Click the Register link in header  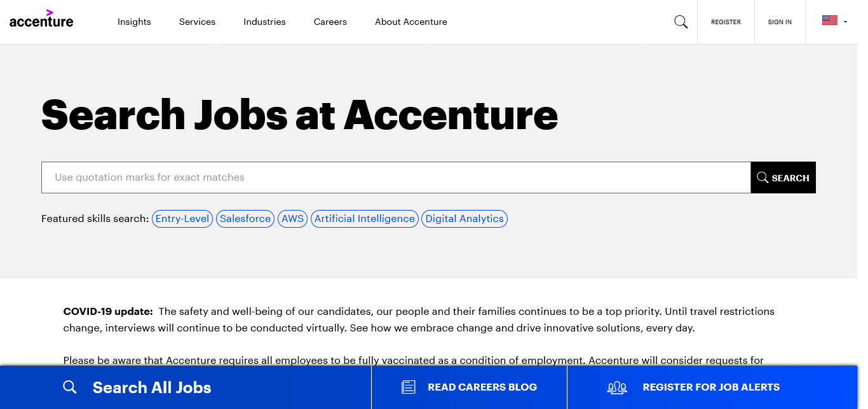pyautogui.click(x=726, y=22)
